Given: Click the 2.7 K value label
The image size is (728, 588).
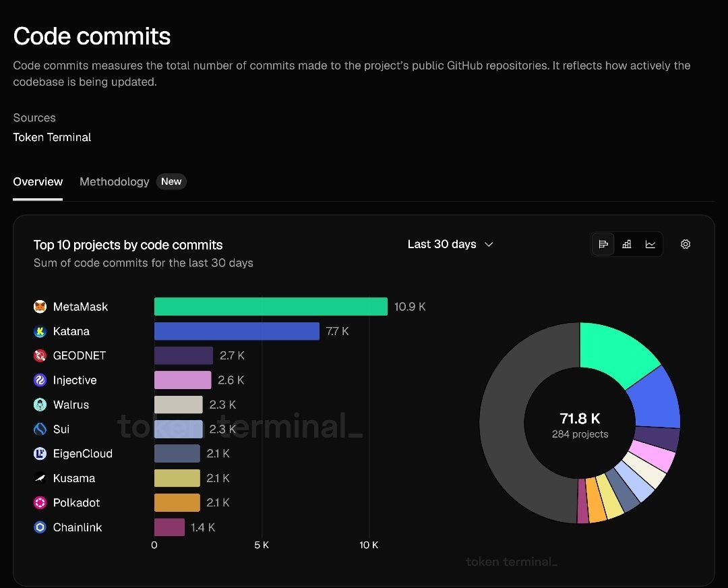Looking at the screenshot, I should (x=232, y=356).
